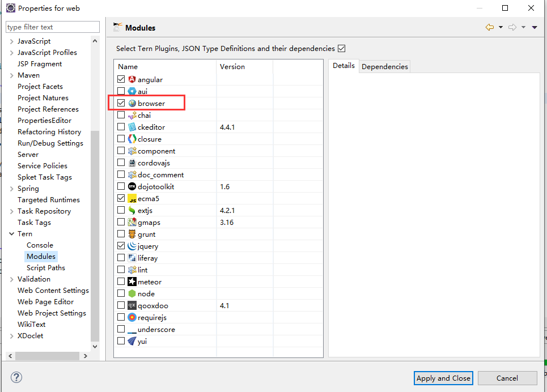Uncheck the jquery module checkbox
547x392 pixels.
pyautogui.click(x=121, y=245)
